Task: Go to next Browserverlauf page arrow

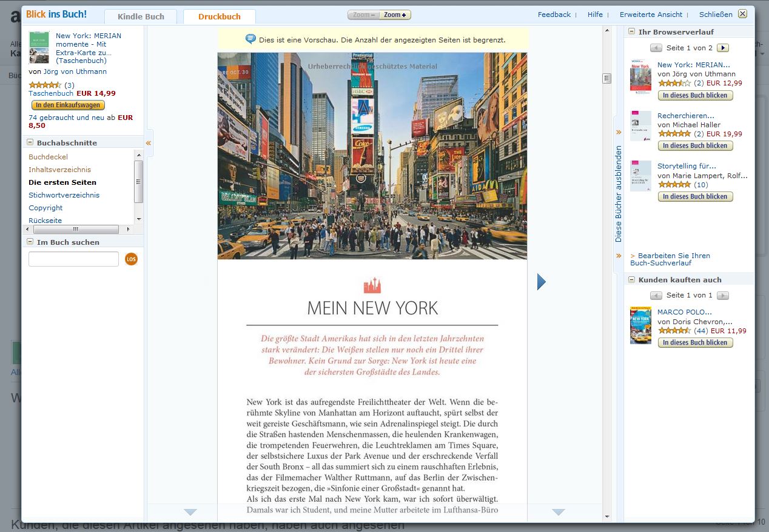Action: tap(722, 48)
